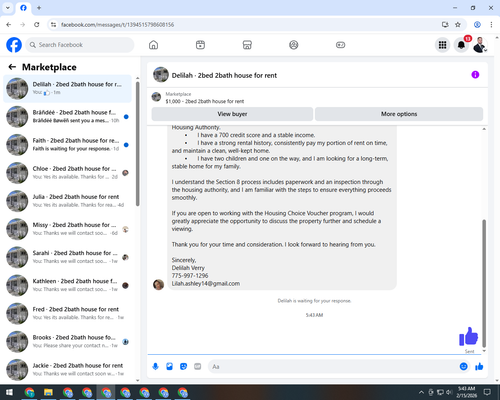The width and height of the screenshot is (500, 400).
Task: Open the Windows Start menu
Action: [9, 392]
